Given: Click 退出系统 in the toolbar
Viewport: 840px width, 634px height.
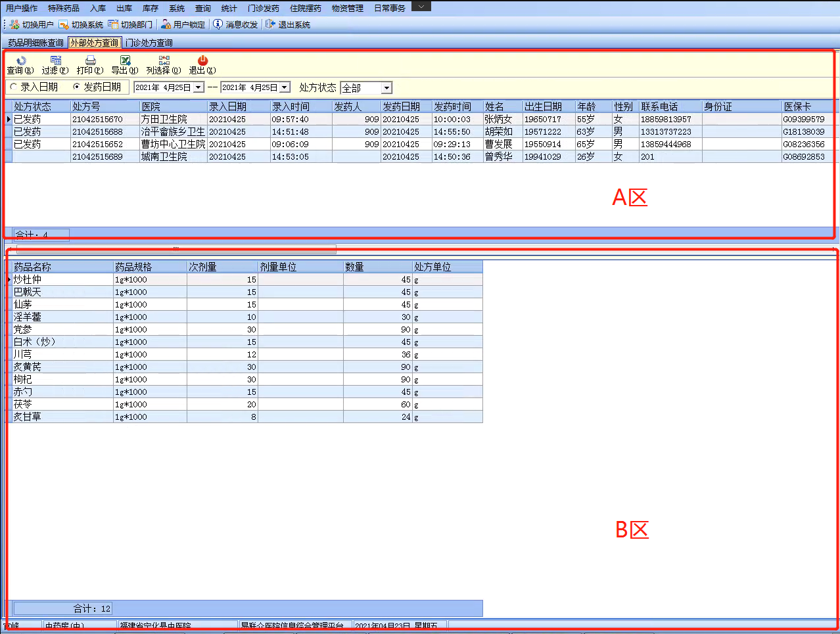Looking at the screenshot, I should click(x=288, y=24).
